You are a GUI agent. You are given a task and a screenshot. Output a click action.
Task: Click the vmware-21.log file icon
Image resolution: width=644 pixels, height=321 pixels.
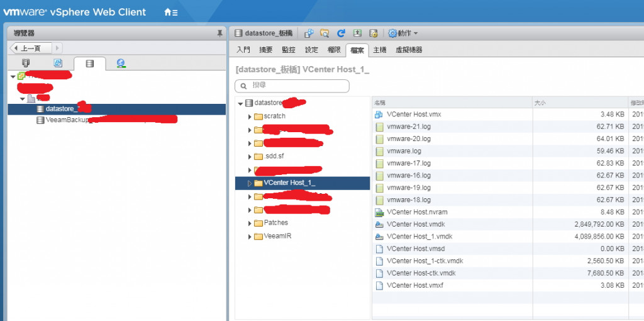coord(379,127)
